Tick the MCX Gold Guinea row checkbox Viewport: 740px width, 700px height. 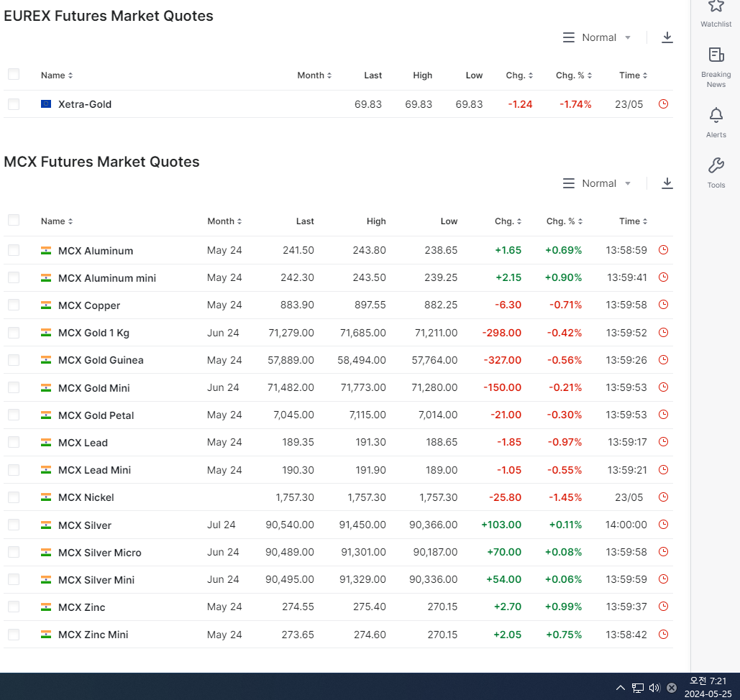(14, 360)
